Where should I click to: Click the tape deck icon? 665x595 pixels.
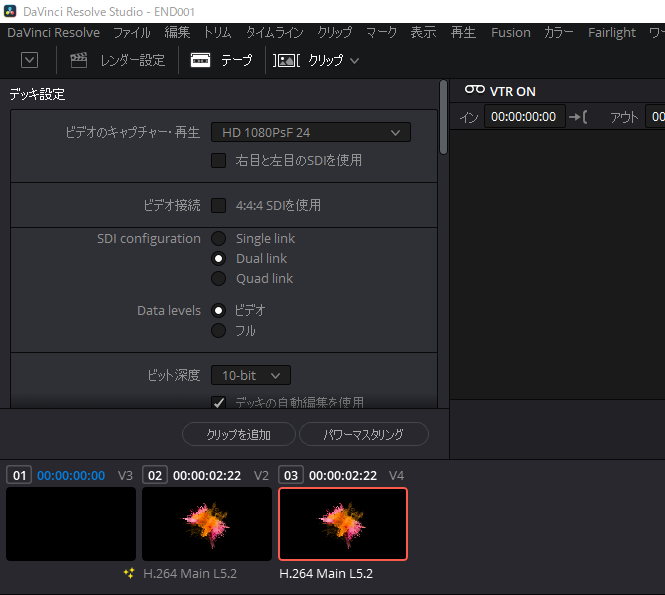pos(200,60)
